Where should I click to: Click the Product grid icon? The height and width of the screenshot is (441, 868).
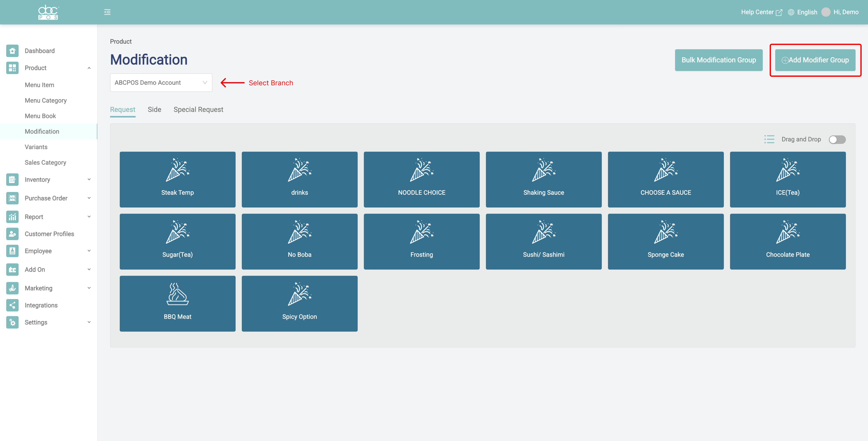(x=13, y=68)
